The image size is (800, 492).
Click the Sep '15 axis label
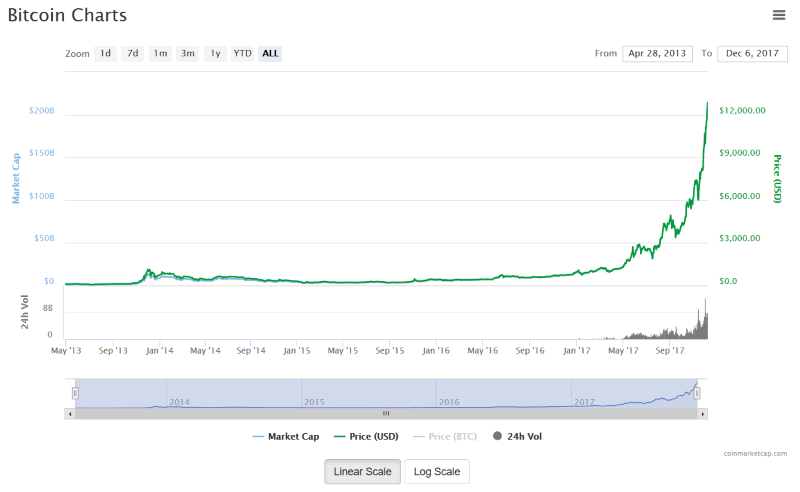pyautogui.click(x=390, y=351)
